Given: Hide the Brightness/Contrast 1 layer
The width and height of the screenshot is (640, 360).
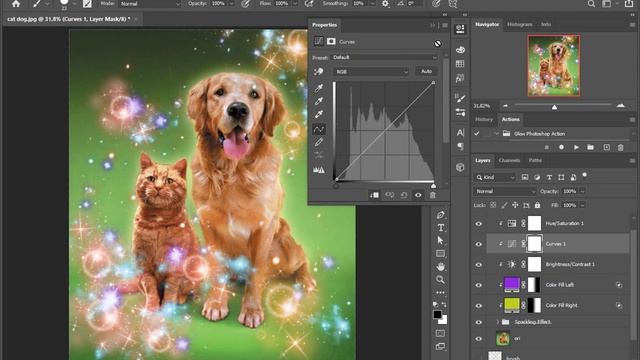Looking at the screenshot, I should pos(478,264).
